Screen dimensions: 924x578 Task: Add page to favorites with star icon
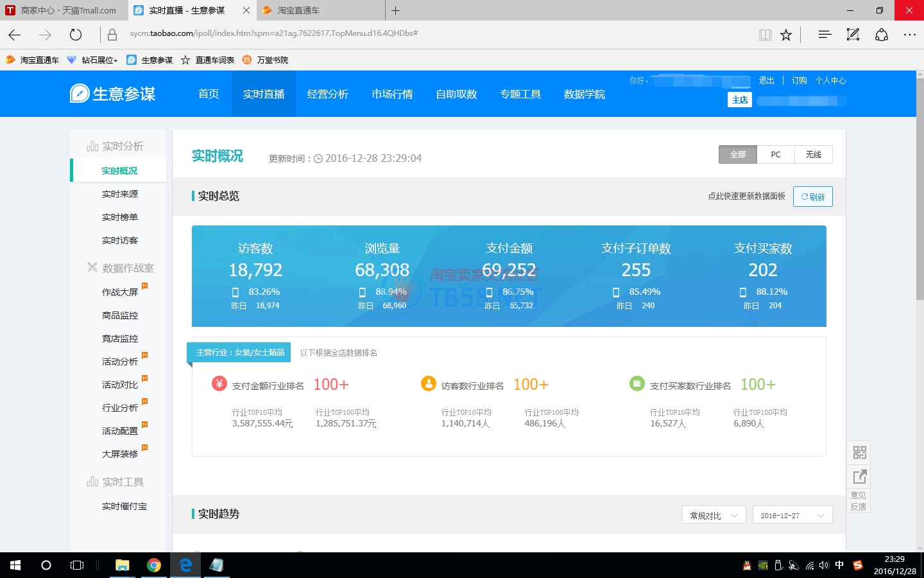786,35
